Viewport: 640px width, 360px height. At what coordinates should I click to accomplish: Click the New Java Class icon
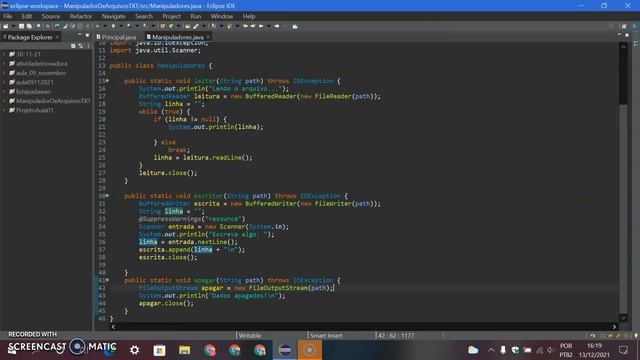[x=171, y=26]
